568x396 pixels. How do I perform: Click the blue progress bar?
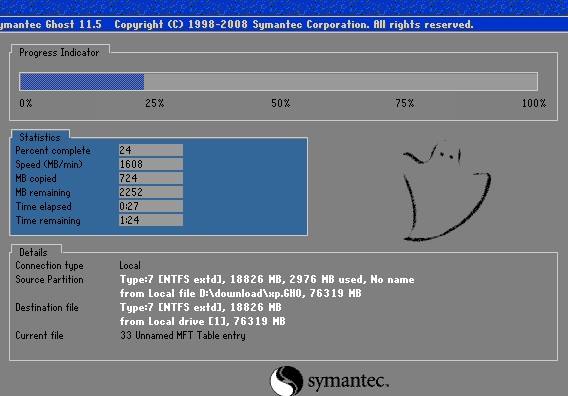[x=82, y=82]
